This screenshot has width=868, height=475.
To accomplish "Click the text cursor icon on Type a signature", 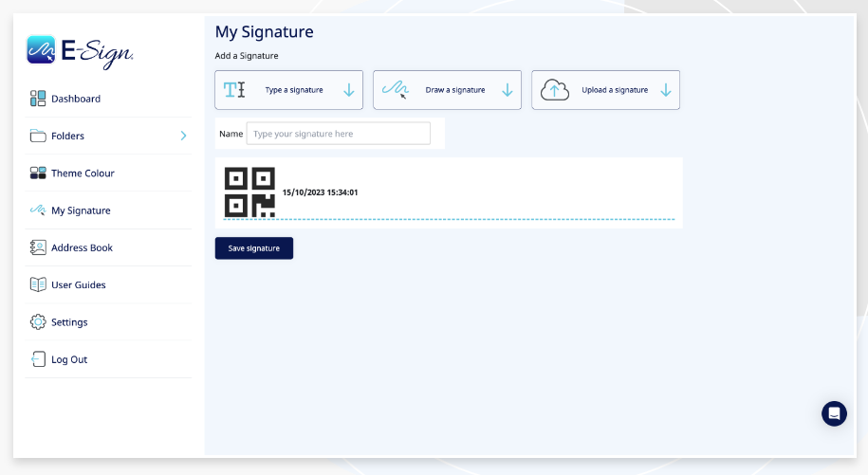I will point(234,89).
